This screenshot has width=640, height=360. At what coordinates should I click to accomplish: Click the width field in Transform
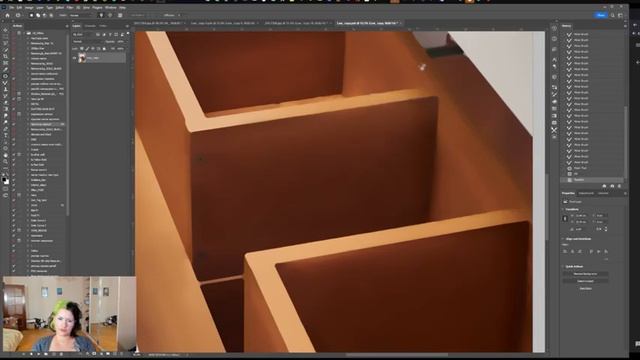[x=581, y=216]
